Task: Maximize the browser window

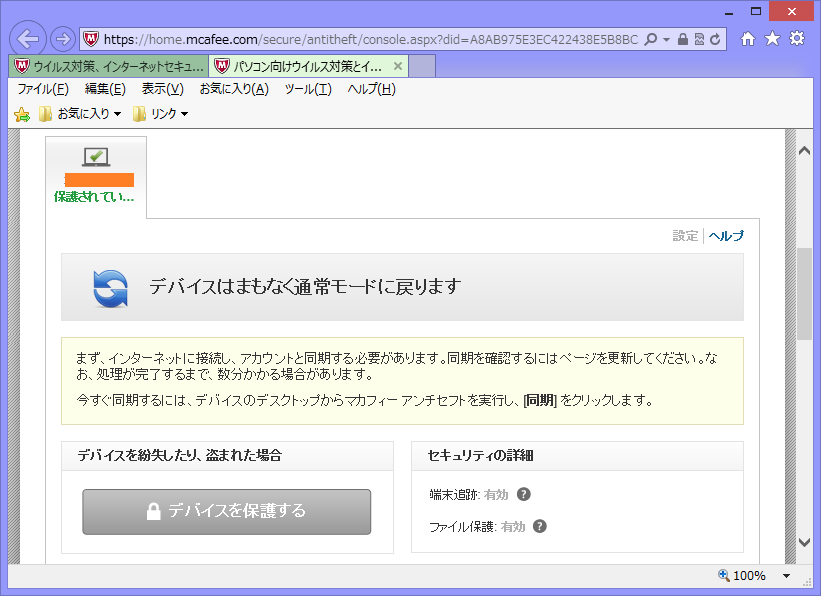Action: click(x=756, y=11)
